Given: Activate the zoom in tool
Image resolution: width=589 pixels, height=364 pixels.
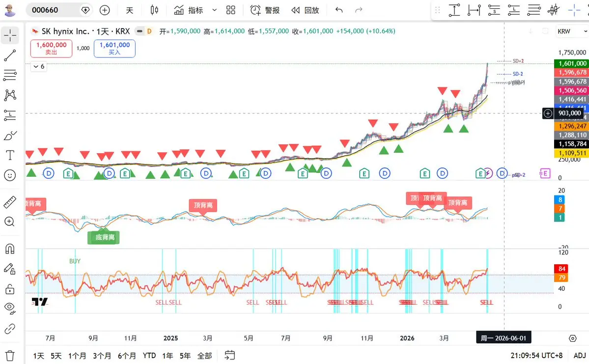Looking at the screenshot, I should [10, 222].
